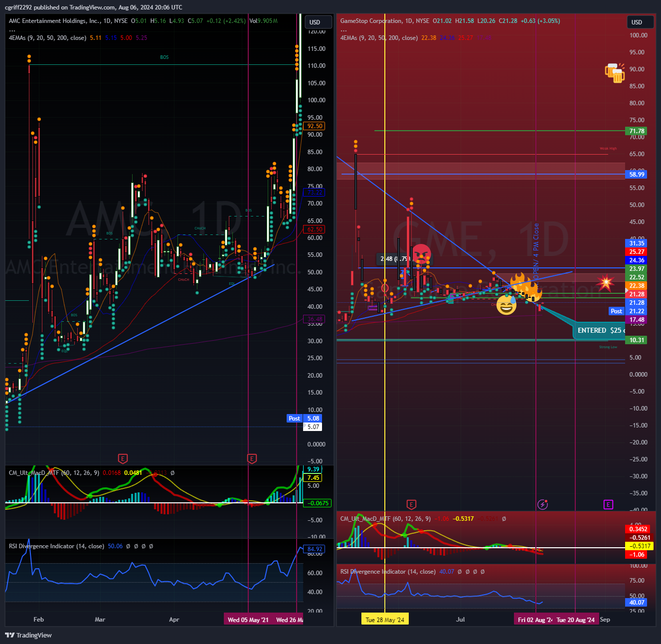Click the sweating smile face emoji
Screen dimensions: 661x644
(506, 305)
